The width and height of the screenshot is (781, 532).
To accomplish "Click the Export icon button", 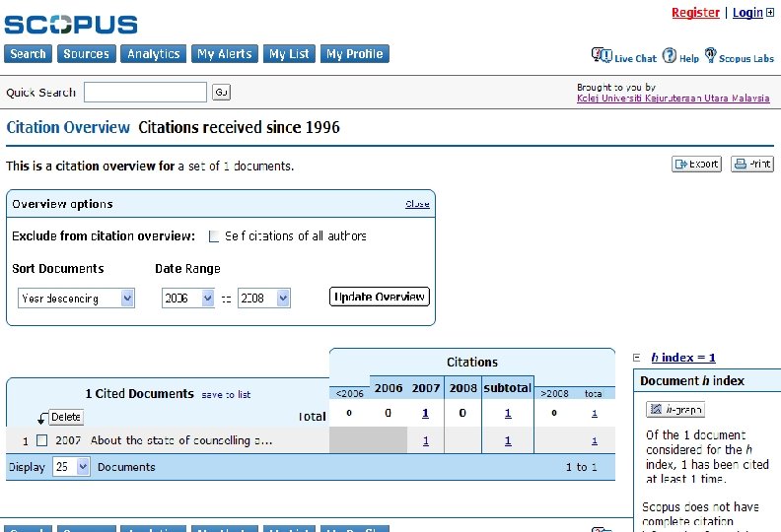I will (x=696, y=165).
